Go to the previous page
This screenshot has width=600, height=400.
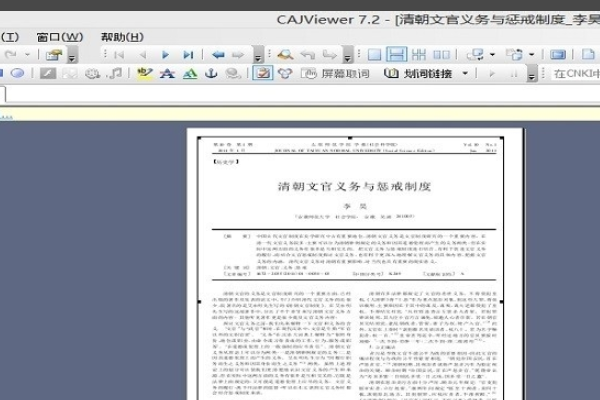tap(143, 55)
